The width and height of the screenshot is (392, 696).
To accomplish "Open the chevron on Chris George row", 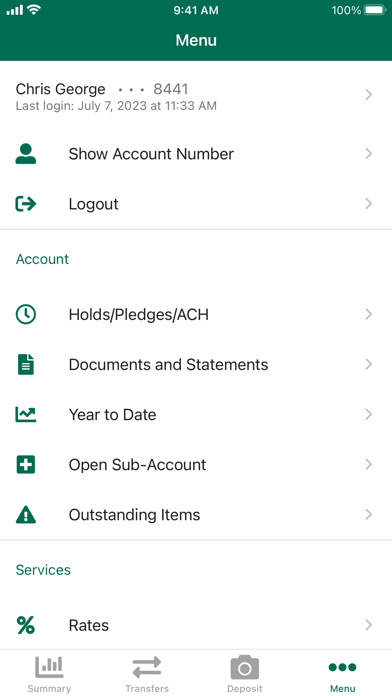I will point(368,95).
